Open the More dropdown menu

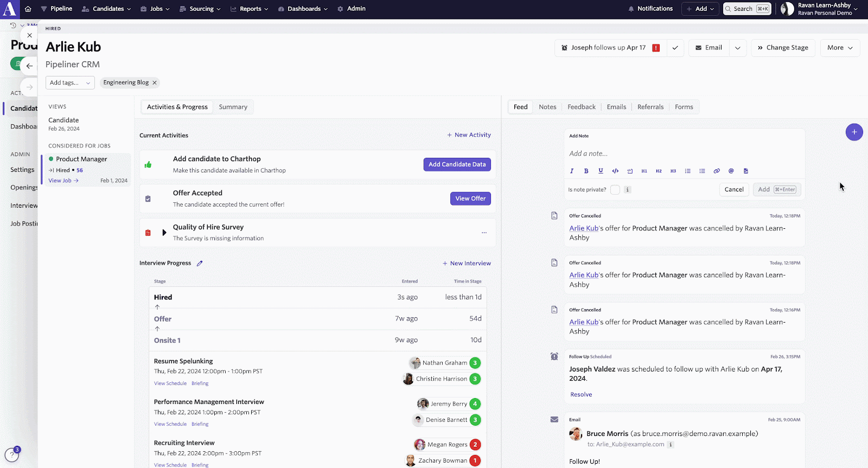click(x=839, y=48)
